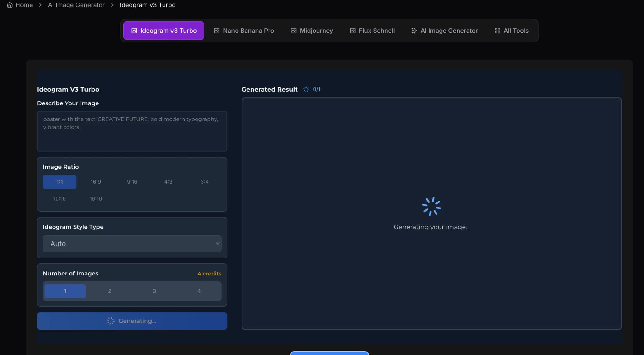This screenshot has height=355, width=644.
Task: Click the Describe Your Image text field
Action: point(132,131)
